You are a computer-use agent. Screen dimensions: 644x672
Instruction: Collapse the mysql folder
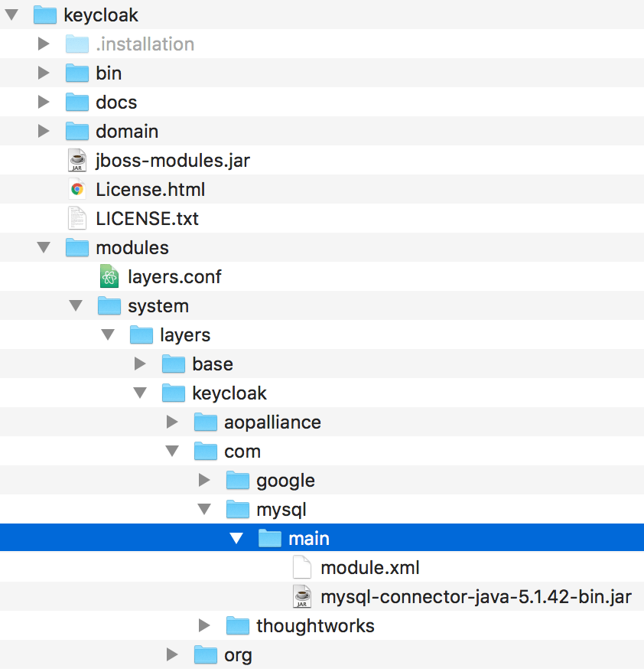pyautogui.click(x=204, y=509)
